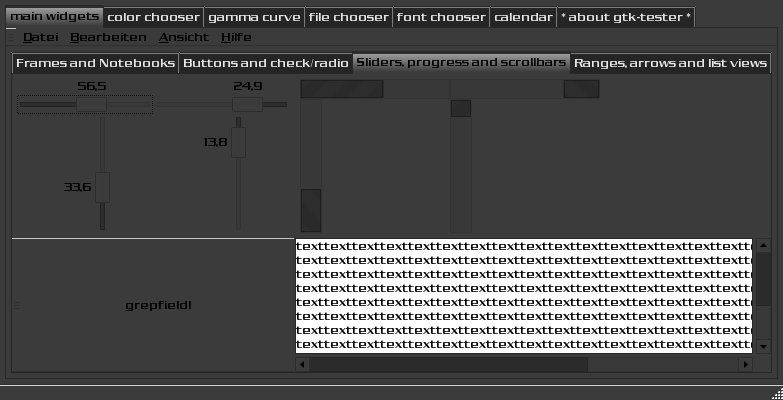
Task: Select the file chooser tab
Action: click(349, 17)
